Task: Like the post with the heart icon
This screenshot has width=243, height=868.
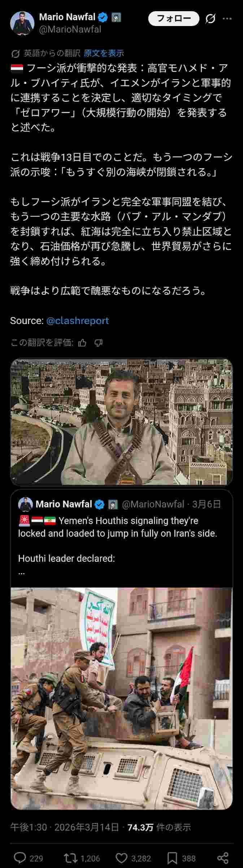Action: [x=122, y=858]
